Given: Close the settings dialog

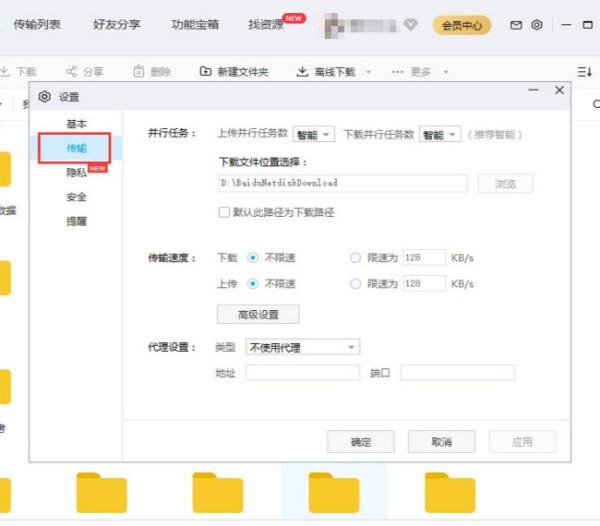Looking at the screenshot, I should pyautogui.click(x=559, y=90).
